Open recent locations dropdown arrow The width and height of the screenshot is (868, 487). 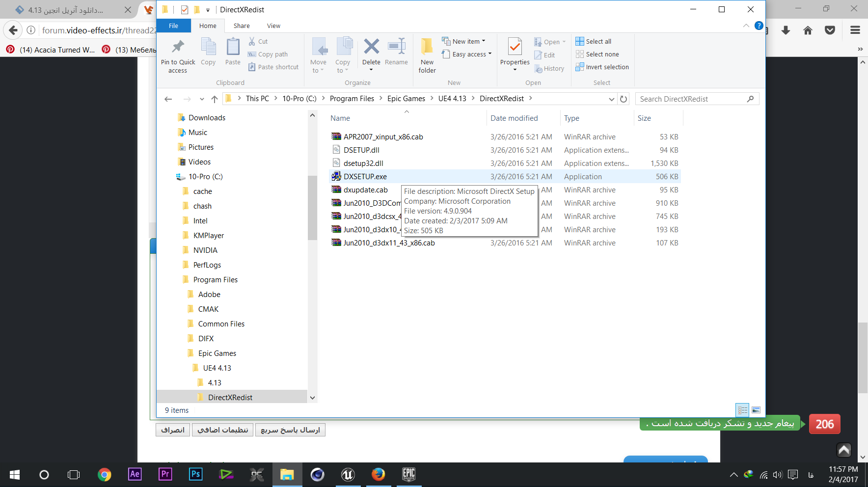pos(202,99)
